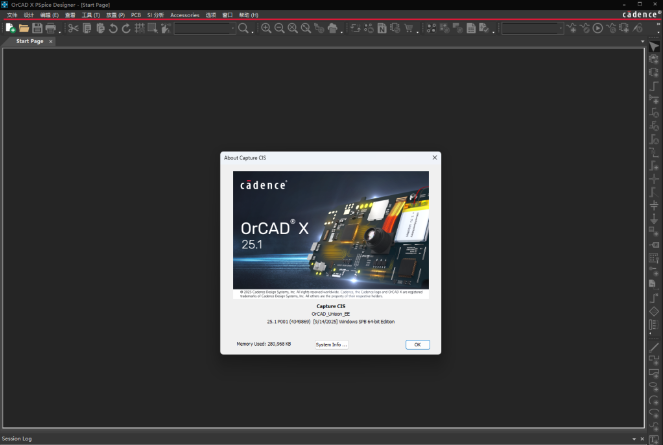Select the arrow pointer tool in right palette
The width and height of the screenshot is (663, 445).
654,46
